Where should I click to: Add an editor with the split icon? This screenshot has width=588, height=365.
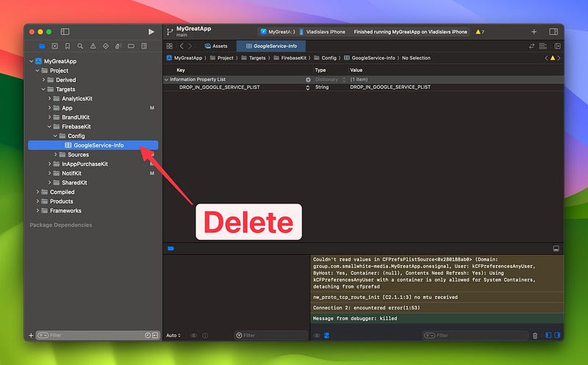[x=558, y=46]
